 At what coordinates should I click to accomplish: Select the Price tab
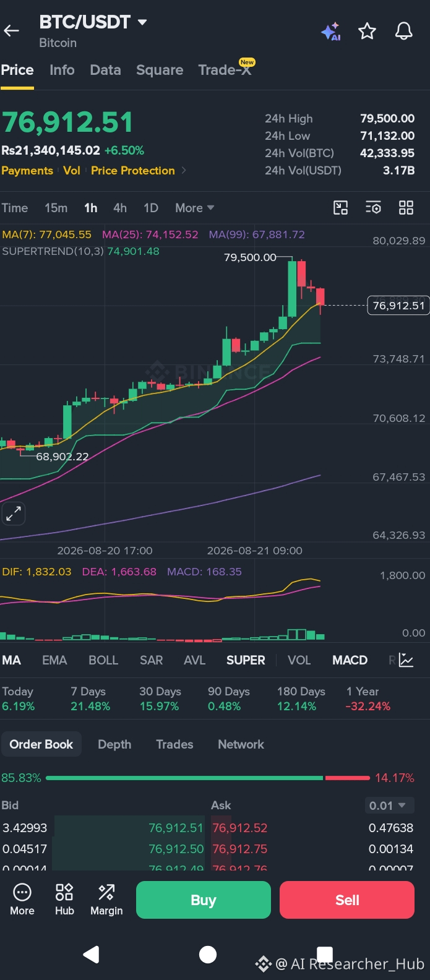click(x=17, y=70)
